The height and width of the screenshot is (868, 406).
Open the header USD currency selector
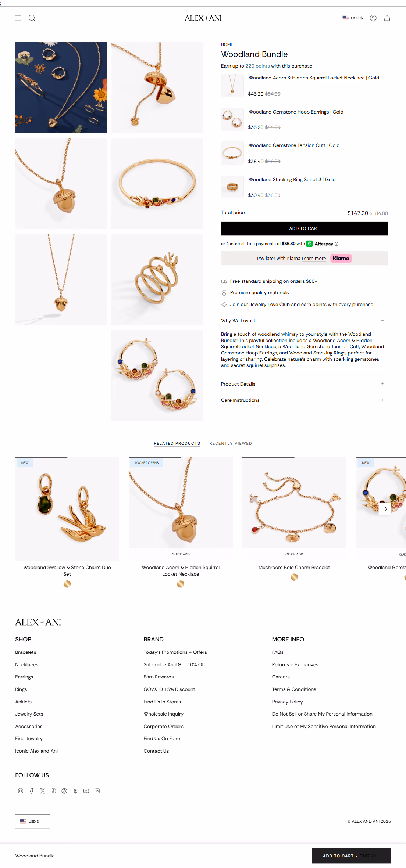(352, 18)
